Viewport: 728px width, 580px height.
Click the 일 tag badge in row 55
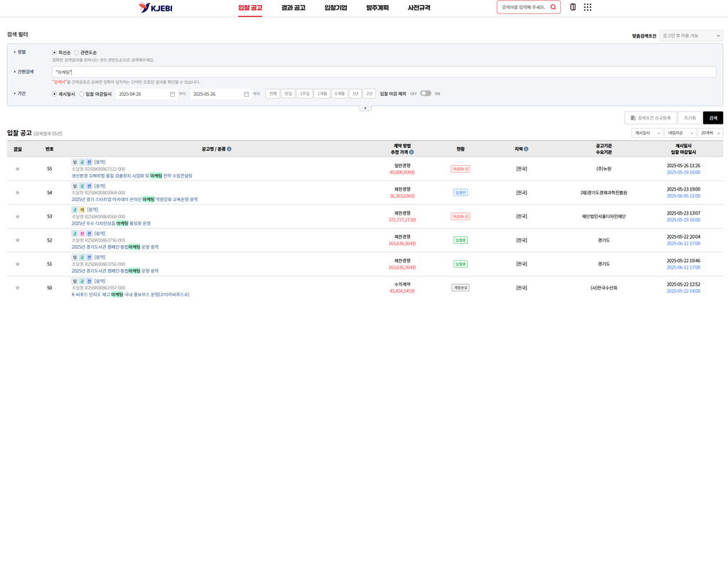(75, 162)
